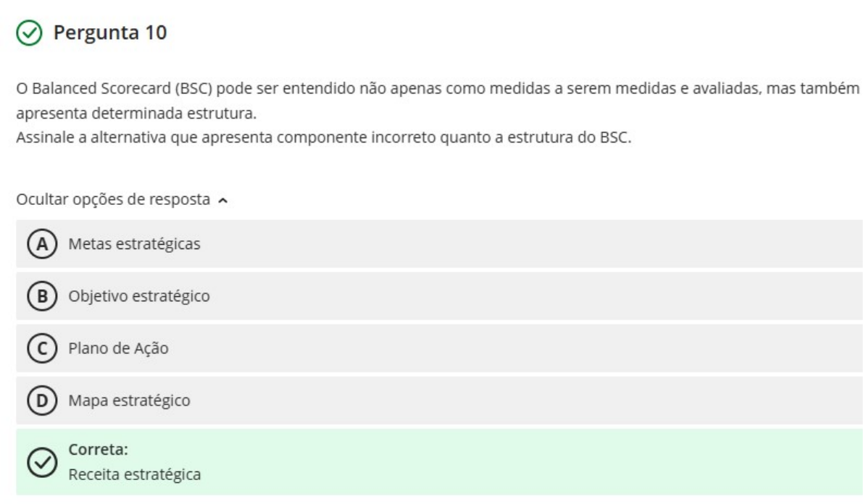Click the green check icon beside Pergunta 10
This screenshot has width=863, height=504.
pyautogui.click(x=27, y=33)
